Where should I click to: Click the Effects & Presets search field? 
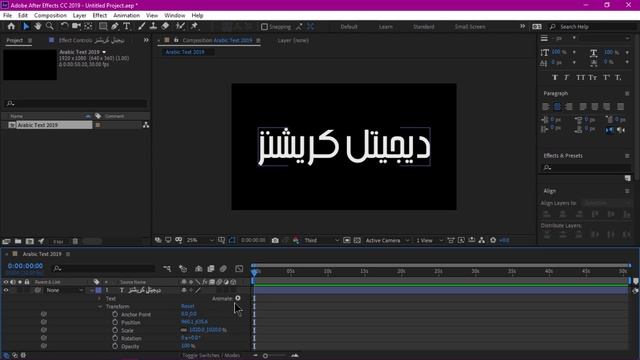[x=586, y=168]
